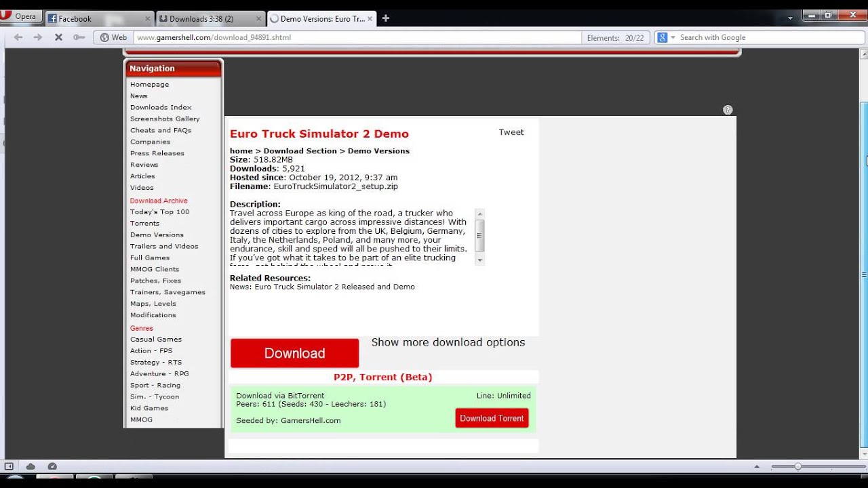Open the Companies link
The width and height of the screenshot is (868, 488).
click(x=150, y=142)
